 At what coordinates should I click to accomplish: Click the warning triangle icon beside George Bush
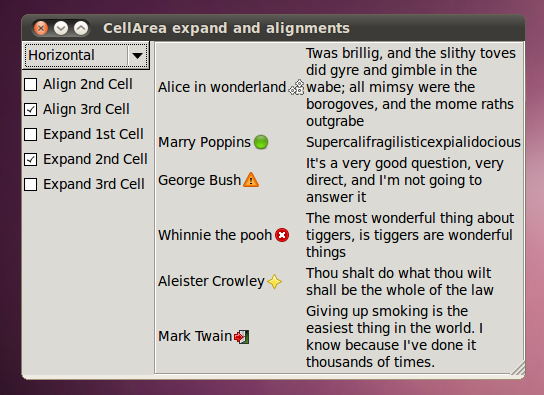(x=251, y=180)
